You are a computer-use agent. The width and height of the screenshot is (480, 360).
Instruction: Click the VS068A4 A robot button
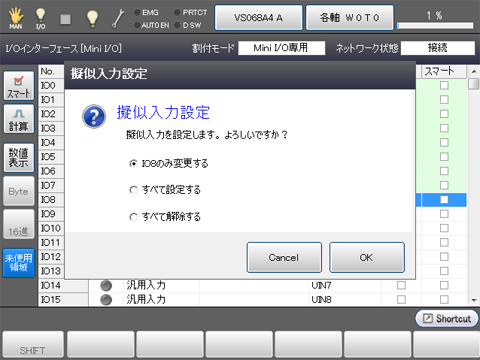click(x=259, y=18)
